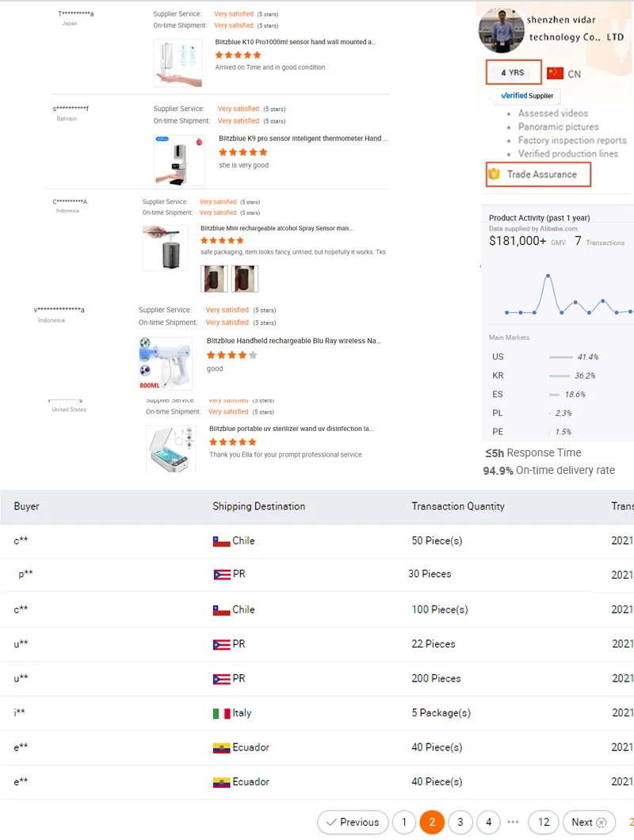Go to the Next page
This screenshot has width=634, height=840.
pos(589,823)
